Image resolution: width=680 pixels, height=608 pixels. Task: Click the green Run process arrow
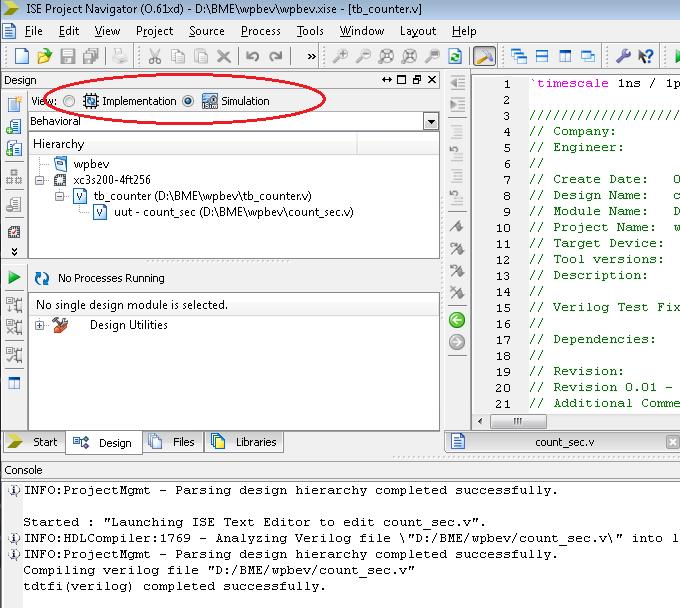pyautogui.click(x=14, y=277)
